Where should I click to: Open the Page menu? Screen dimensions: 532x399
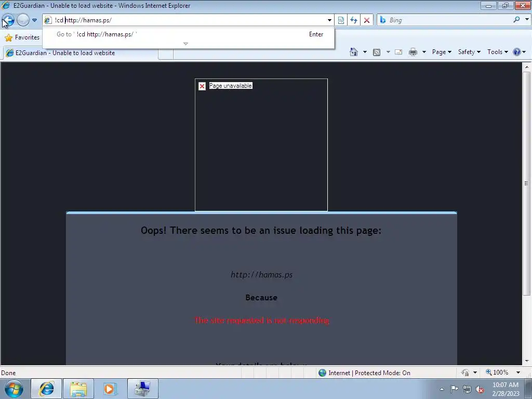click(x=442, y=52)
